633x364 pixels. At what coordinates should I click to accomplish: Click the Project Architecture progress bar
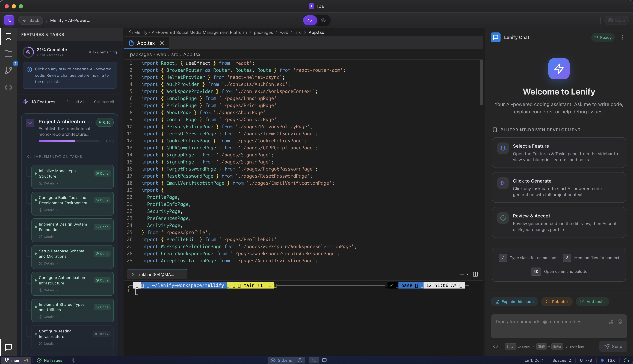click(x=69, y=141)
